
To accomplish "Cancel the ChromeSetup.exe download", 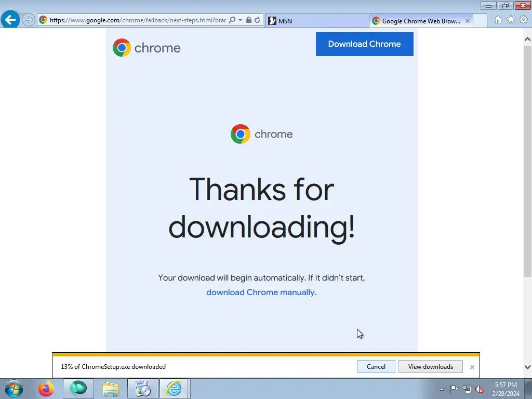I will (x=376, y=367).
